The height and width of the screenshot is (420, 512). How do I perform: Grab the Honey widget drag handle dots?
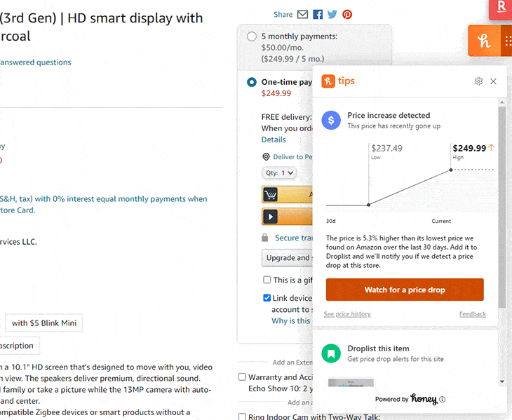point(507,41)
